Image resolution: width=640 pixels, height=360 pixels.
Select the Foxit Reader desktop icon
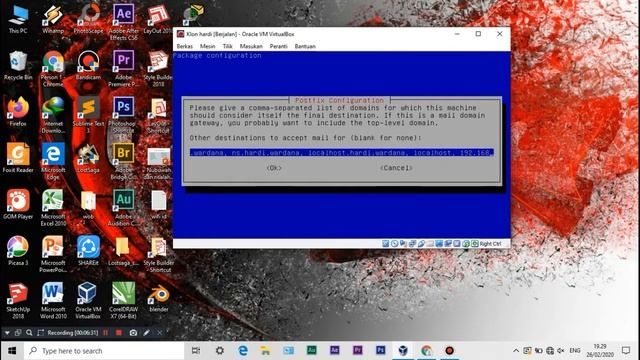pyautogui.click(x=18, y=158)
